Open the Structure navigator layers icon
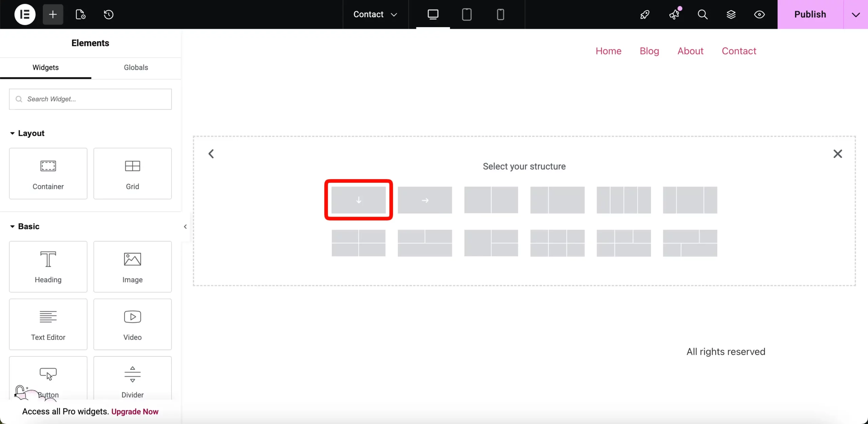This screenshot has height=424, width=868. pyautogui.click(x=731, y=14)
